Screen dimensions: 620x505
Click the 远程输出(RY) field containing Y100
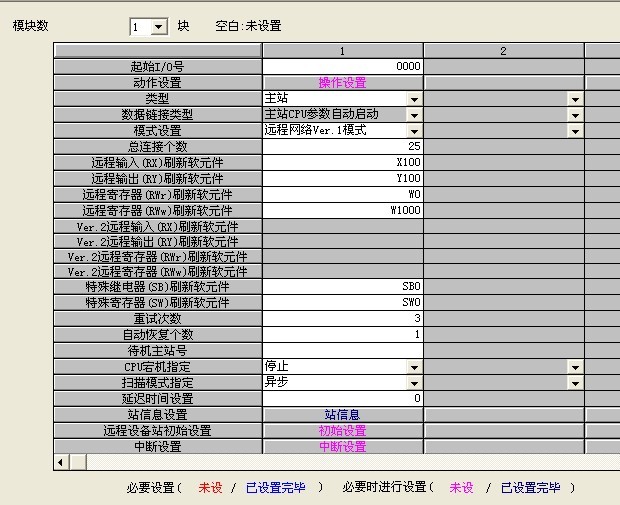[343, 179]
